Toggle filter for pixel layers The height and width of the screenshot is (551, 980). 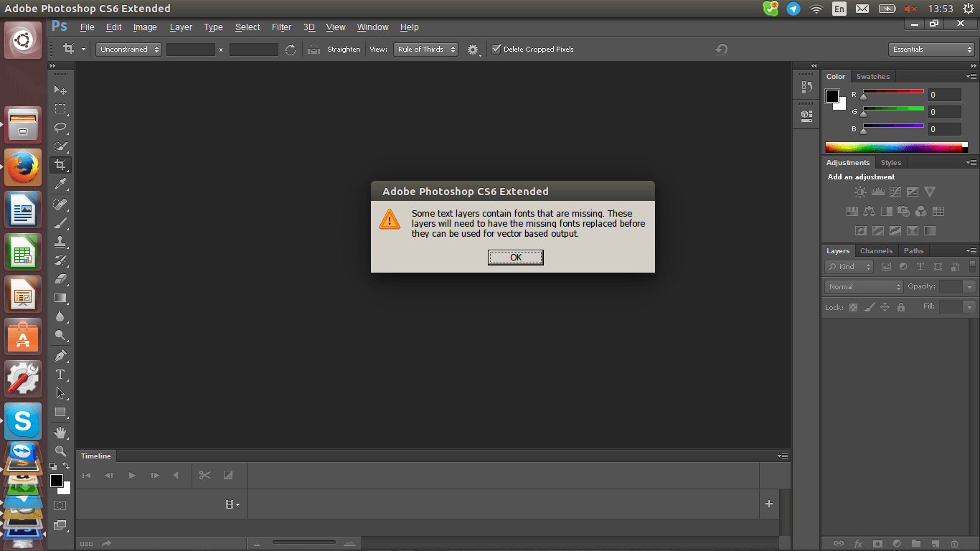[886, 267]
